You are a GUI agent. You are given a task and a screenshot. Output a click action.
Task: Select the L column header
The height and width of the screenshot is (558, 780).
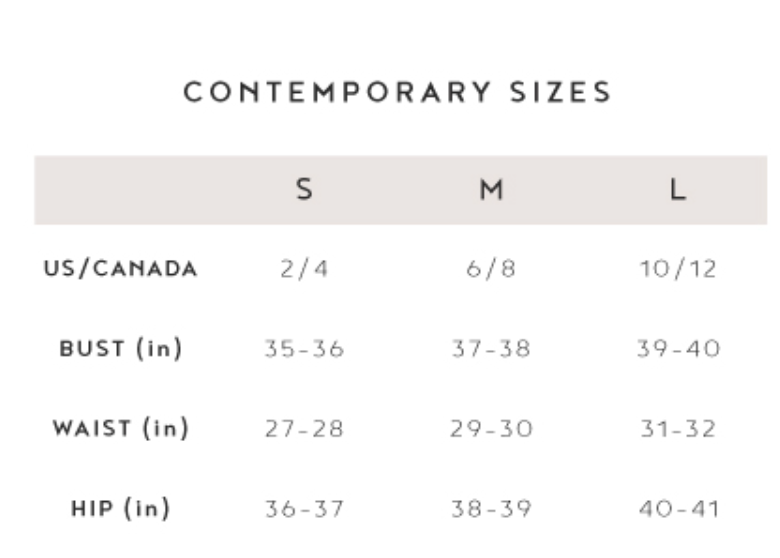point(679,189)
